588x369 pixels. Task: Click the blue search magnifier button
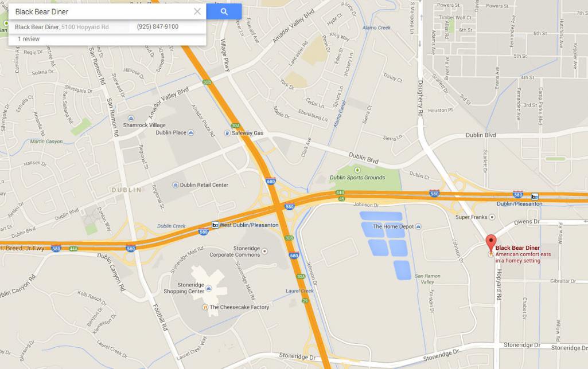224,11
